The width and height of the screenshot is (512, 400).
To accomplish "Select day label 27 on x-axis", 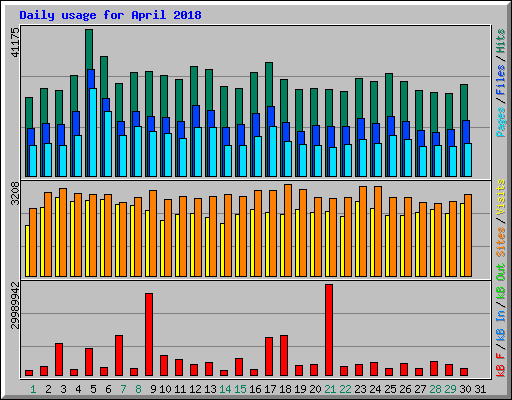I will pos(420,389).
